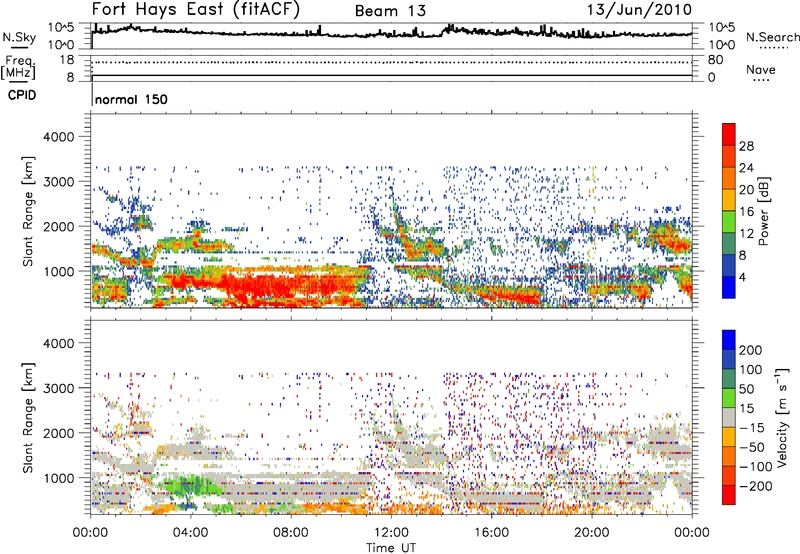Click the '16:00' time tick label

491,533
